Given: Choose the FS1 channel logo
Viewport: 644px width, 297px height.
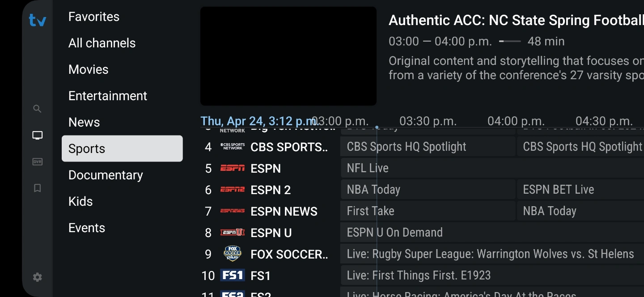Looking at the screenshot, I should click(x=232, y=276).
